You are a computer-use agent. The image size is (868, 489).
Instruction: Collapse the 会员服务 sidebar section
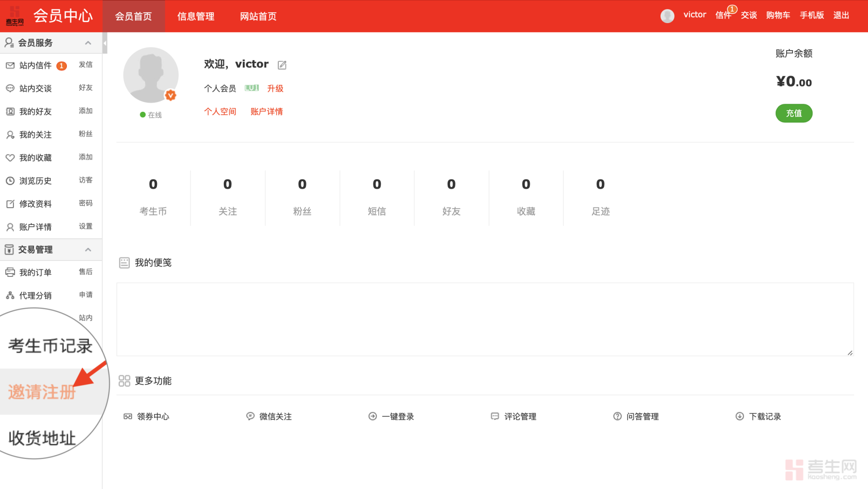tap(88, 43)
